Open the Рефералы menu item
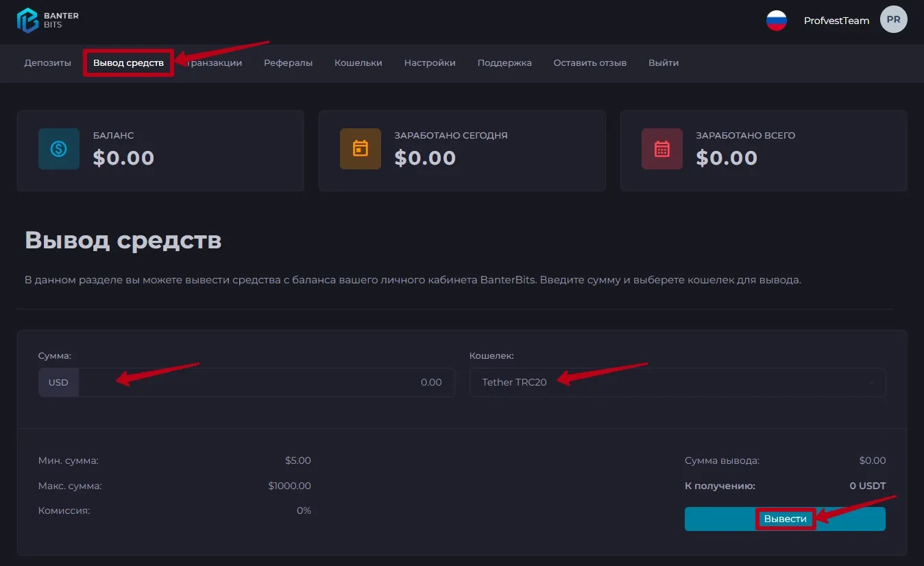Viewport: 924px width, 566px height. tap(288, 63)
